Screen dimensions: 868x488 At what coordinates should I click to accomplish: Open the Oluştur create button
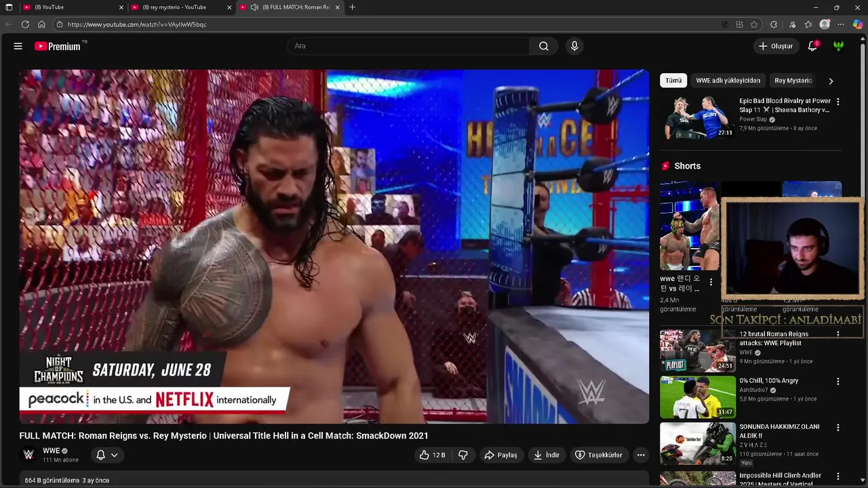776,46
